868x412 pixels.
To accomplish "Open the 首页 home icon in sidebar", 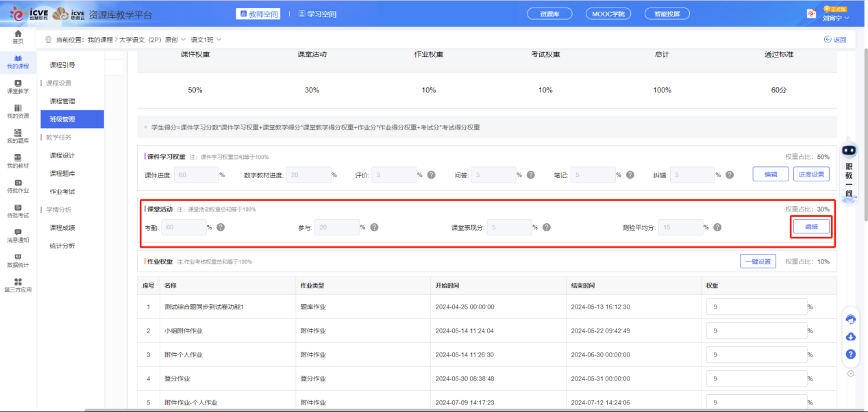I will pos(17,36).
